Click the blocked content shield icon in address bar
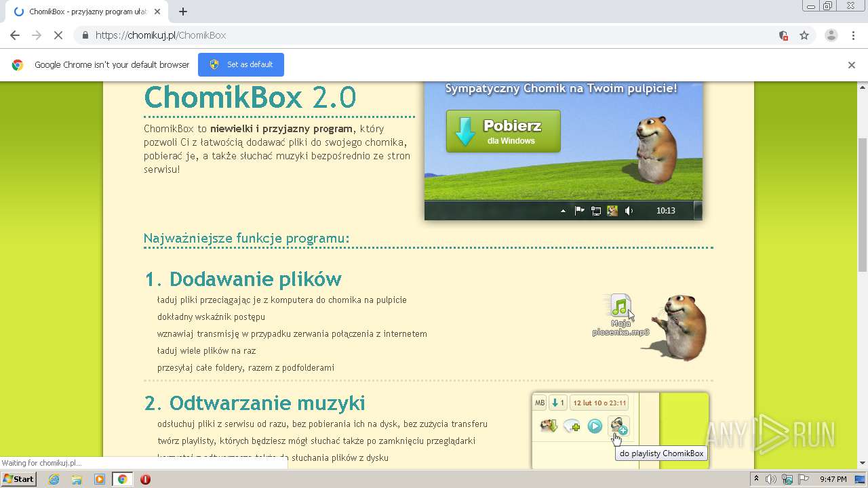The height and width of the screenshot is (488, 868). point(783,35)
